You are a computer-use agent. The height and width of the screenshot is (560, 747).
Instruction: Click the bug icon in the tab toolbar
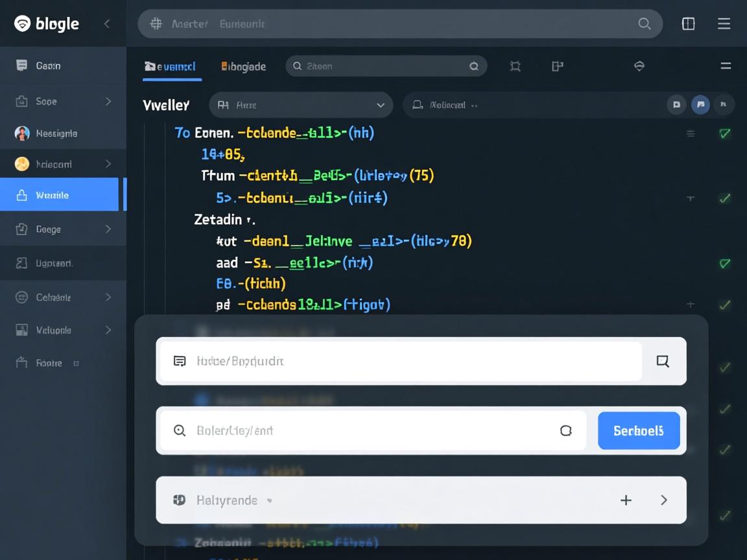pyautogui.click(x=515, y=66)
